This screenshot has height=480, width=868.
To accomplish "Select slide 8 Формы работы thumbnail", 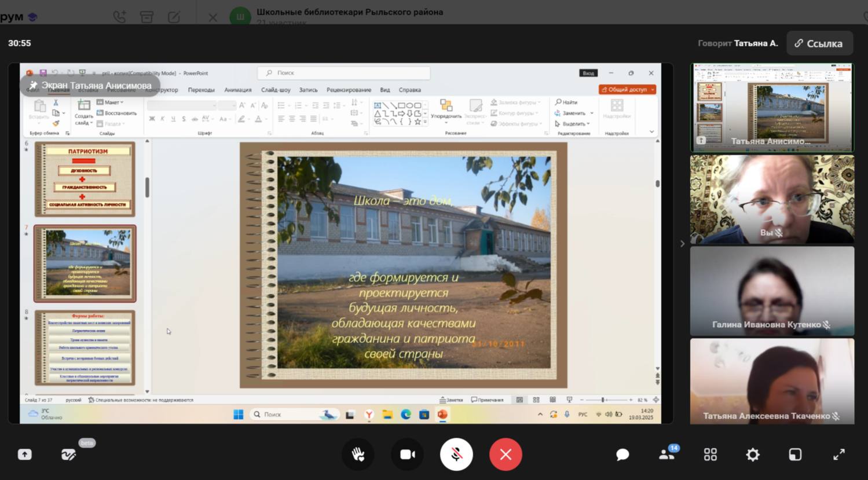I will pyautogui.click(x=85, y=347).
